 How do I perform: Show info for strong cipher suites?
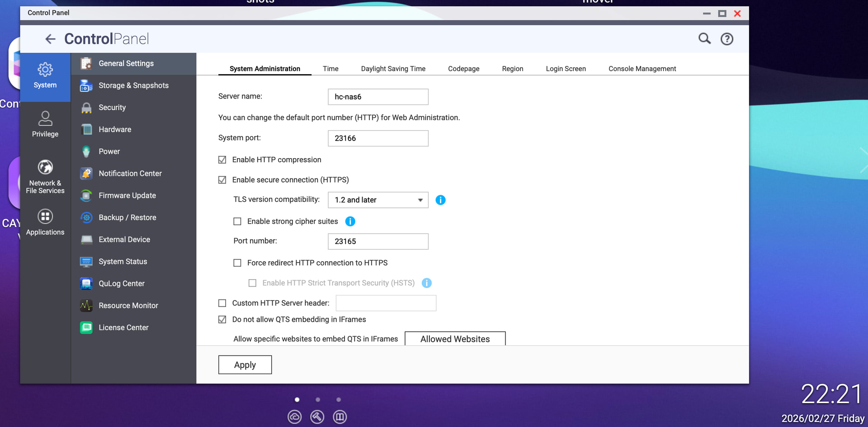350,221
